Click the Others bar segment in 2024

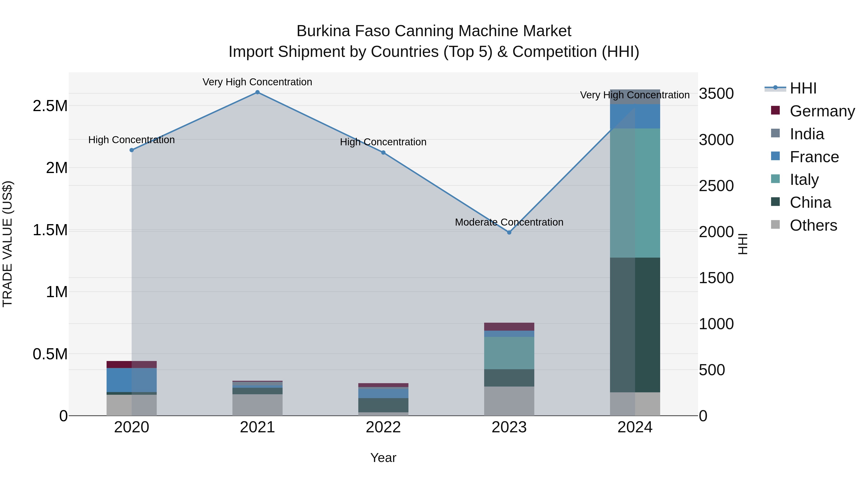[635, 404]
